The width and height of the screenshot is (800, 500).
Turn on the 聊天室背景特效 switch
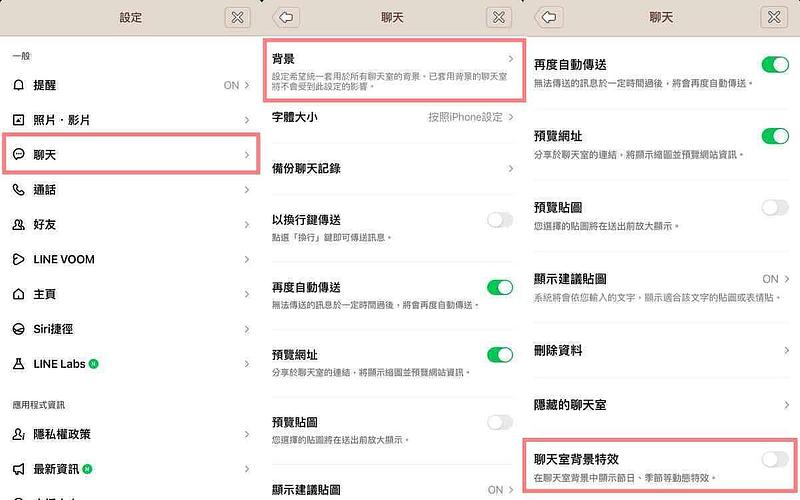coord(774,459)
